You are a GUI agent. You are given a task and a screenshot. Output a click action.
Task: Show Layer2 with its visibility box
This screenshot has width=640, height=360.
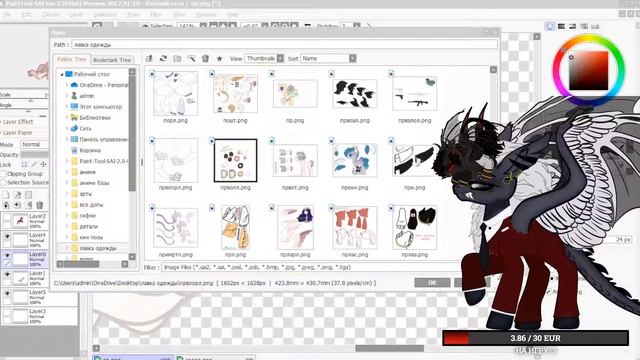pyautogui.click(x=7, y=218)
